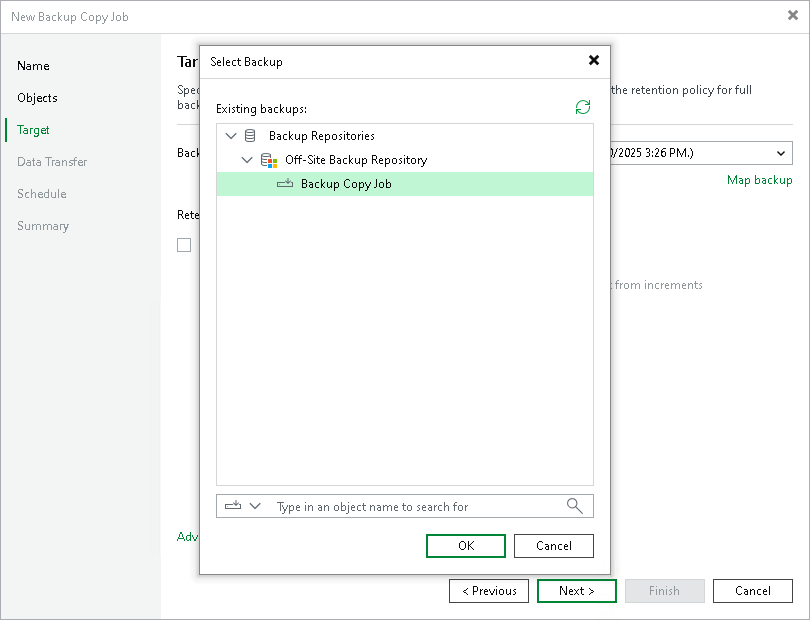Open the search object type filter
Viewport: 810px width, 620px height.
pos(242,506)
